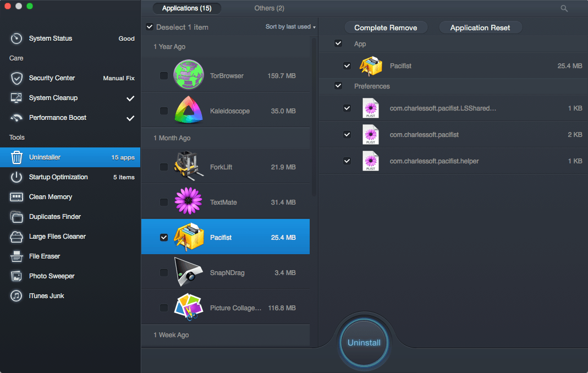Open System Status gauge icon
The image size is (588, 373).
(x=17, y=39)
